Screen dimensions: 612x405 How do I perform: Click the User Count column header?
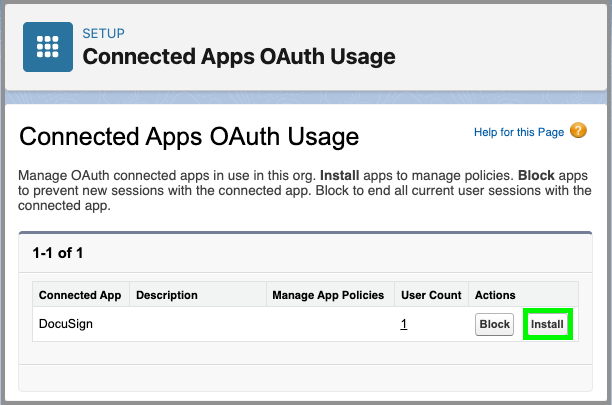pos(431,295)
